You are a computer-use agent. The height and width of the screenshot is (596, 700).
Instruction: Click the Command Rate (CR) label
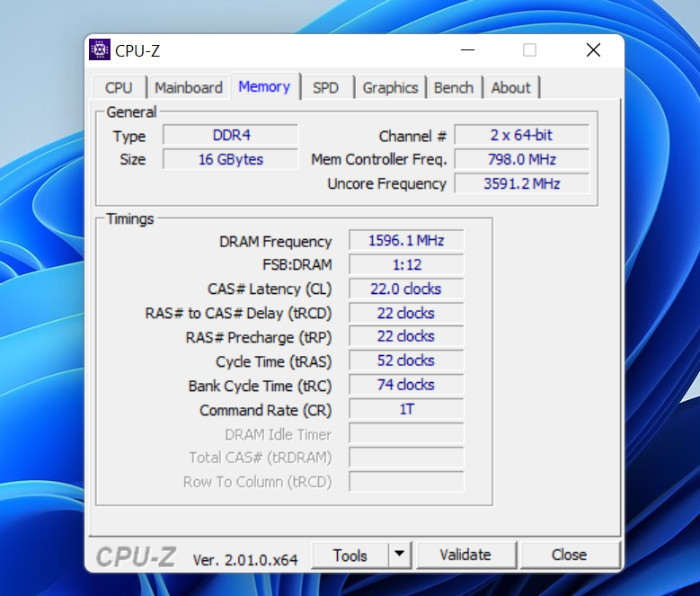click(x=266, y=410)
